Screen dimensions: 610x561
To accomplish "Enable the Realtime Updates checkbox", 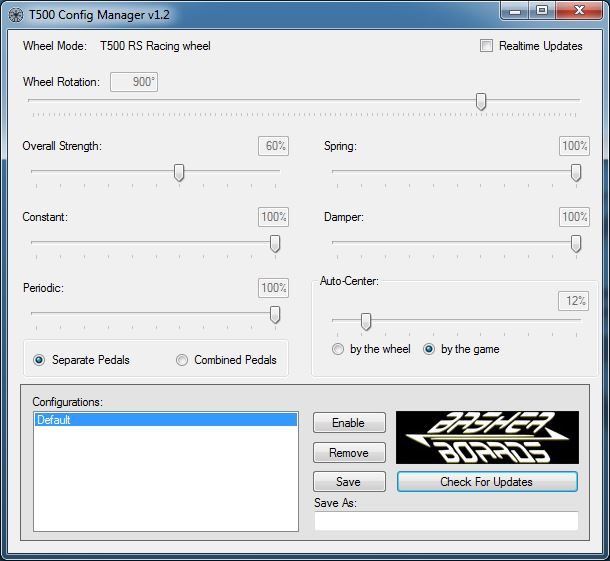I will [x=486, y=46].
